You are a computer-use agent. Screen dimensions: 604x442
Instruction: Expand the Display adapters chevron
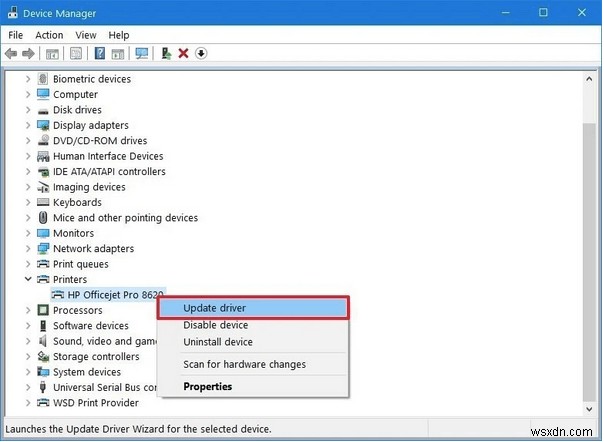tap(28, 125)
